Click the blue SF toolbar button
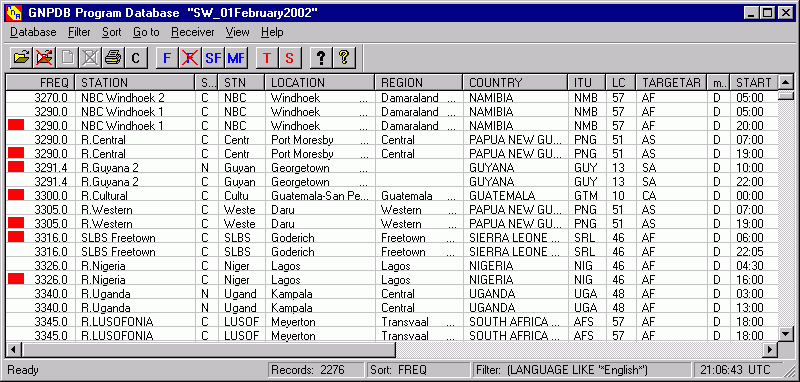 click(x=213, y=58)
